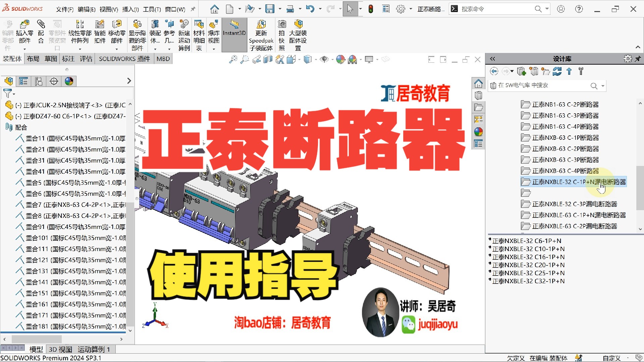Activate the Select cursor tool
This screenshot has height=362, width=644.
point(350,9)
